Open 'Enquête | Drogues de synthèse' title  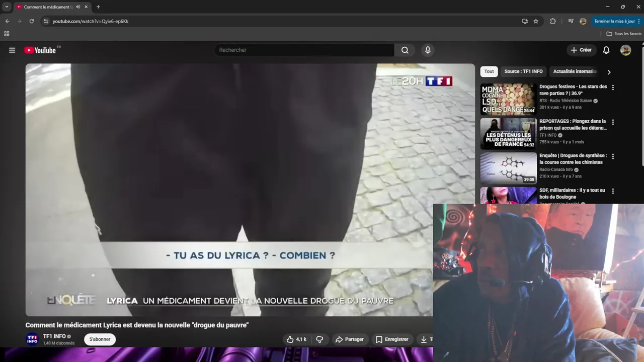pos(573,159)
